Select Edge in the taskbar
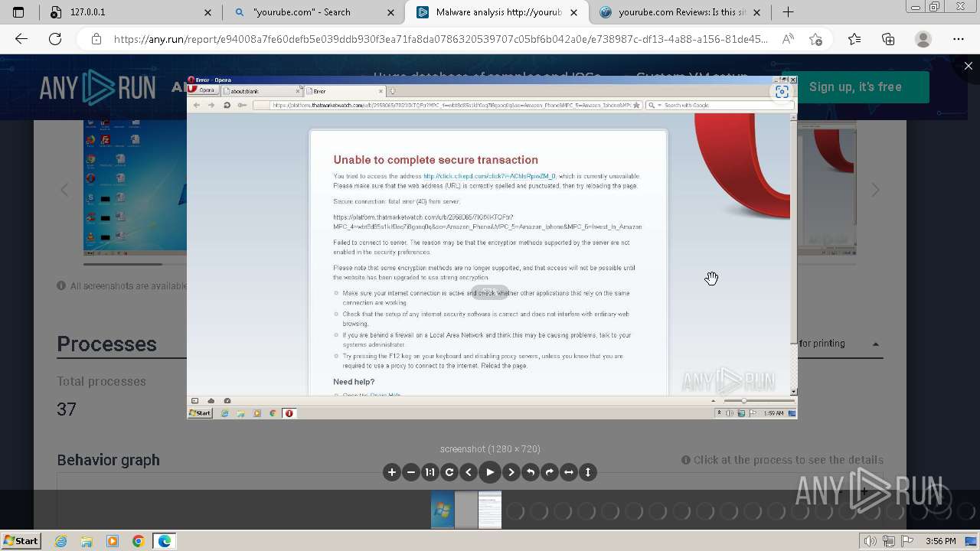 [x=165, y=541]
